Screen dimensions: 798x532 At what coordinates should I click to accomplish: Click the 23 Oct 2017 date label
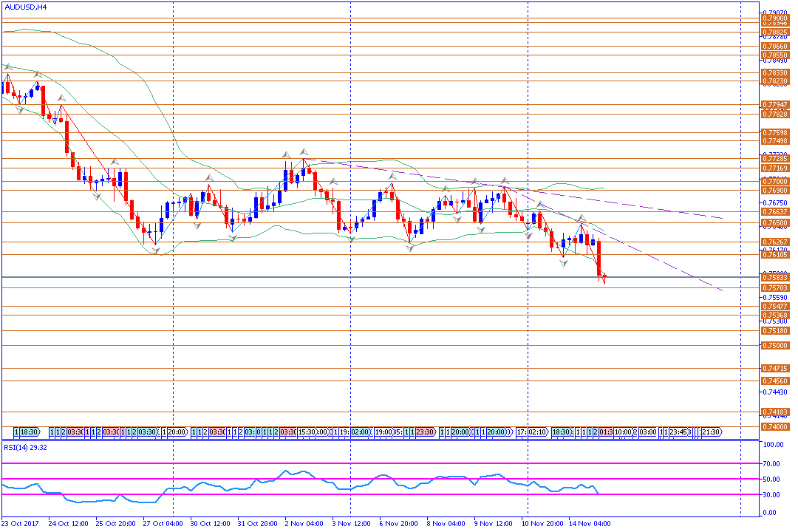click(x=20, y=523)
